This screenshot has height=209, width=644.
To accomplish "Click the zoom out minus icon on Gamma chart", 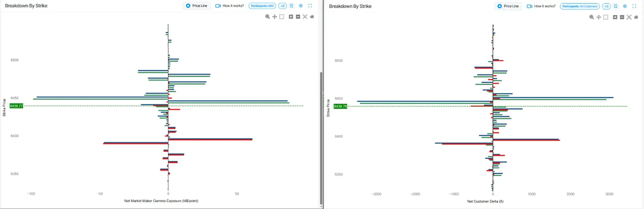I will (298, 17).
